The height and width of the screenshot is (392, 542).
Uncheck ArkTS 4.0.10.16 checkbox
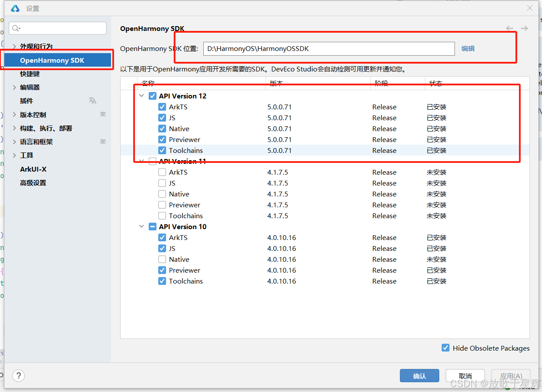pyautogui.click(x=162, y=237)
